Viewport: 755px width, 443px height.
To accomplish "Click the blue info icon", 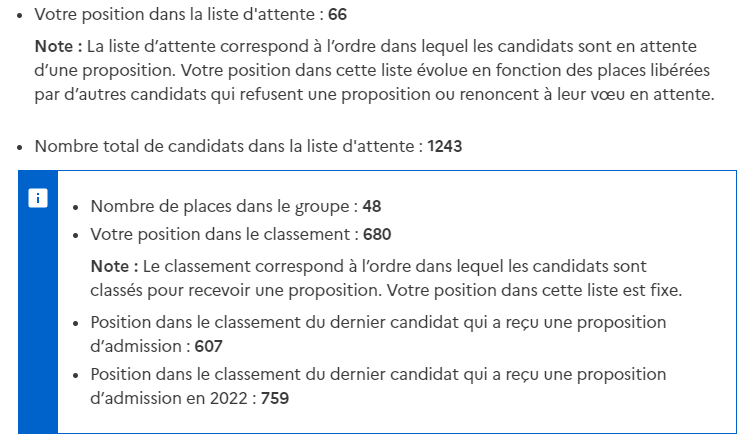I will [x=38, y=198].
